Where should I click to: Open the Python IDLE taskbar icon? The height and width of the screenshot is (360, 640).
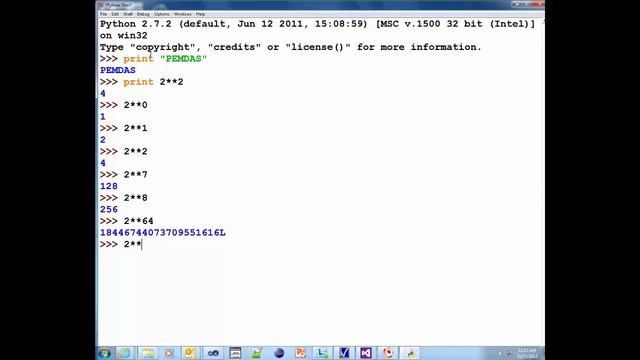(410, 353)
